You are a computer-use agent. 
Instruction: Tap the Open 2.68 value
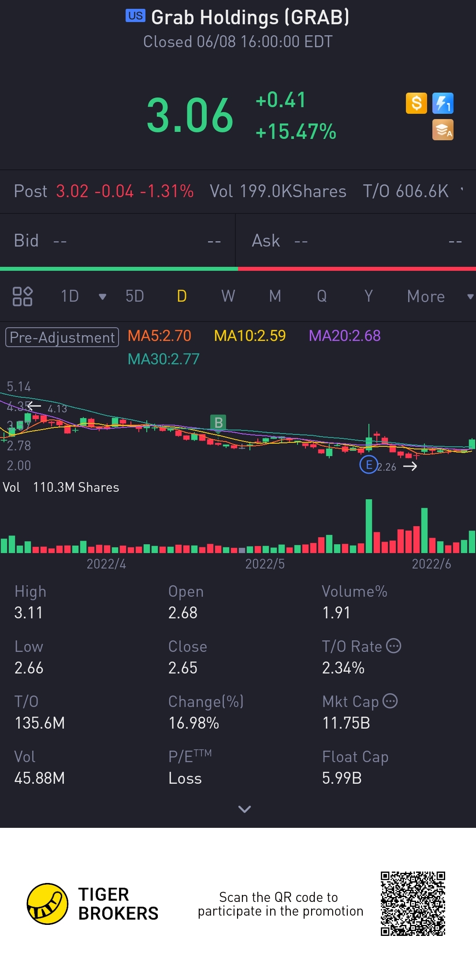coord(183,613)
